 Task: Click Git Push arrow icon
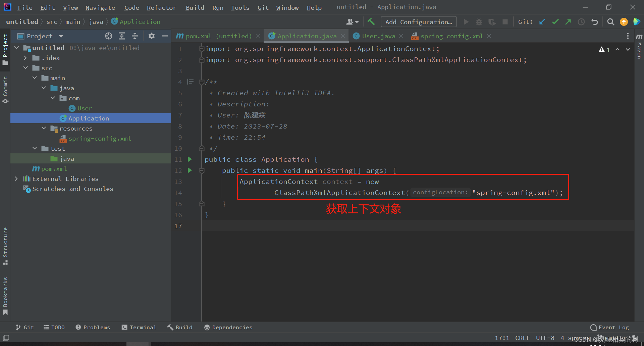point(568,22)
